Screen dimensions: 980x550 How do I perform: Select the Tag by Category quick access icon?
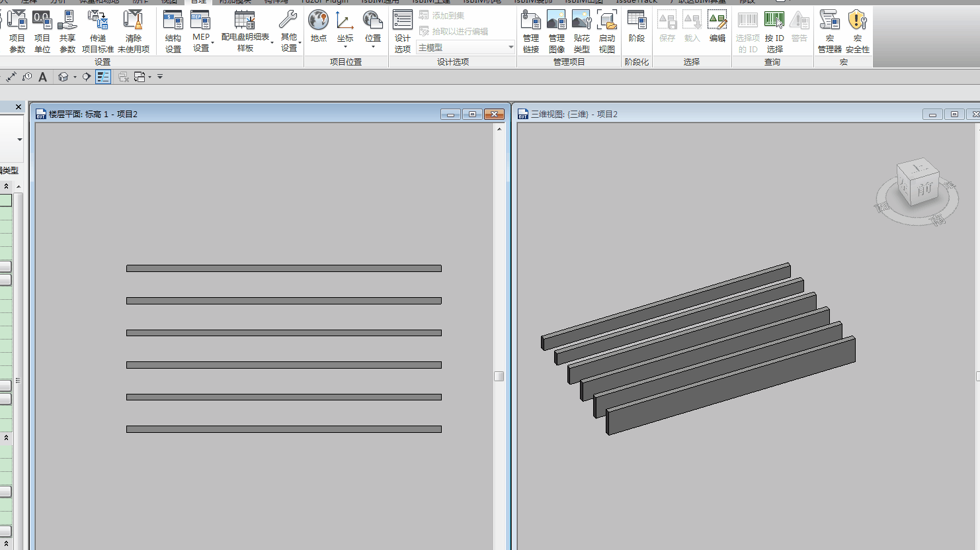coord(27,77)
